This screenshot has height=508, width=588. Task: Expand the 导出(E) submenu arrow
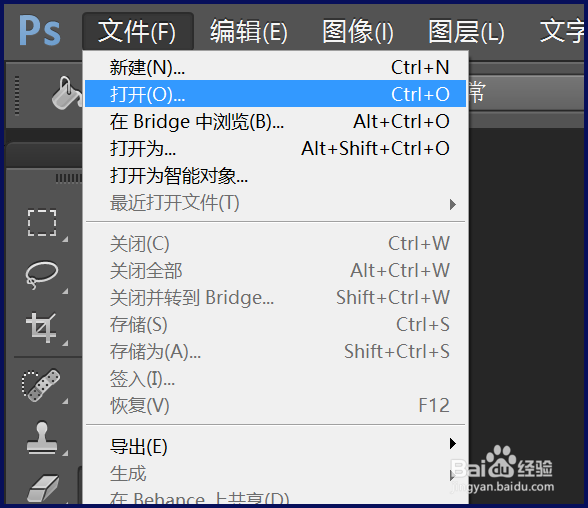point(453,443)
